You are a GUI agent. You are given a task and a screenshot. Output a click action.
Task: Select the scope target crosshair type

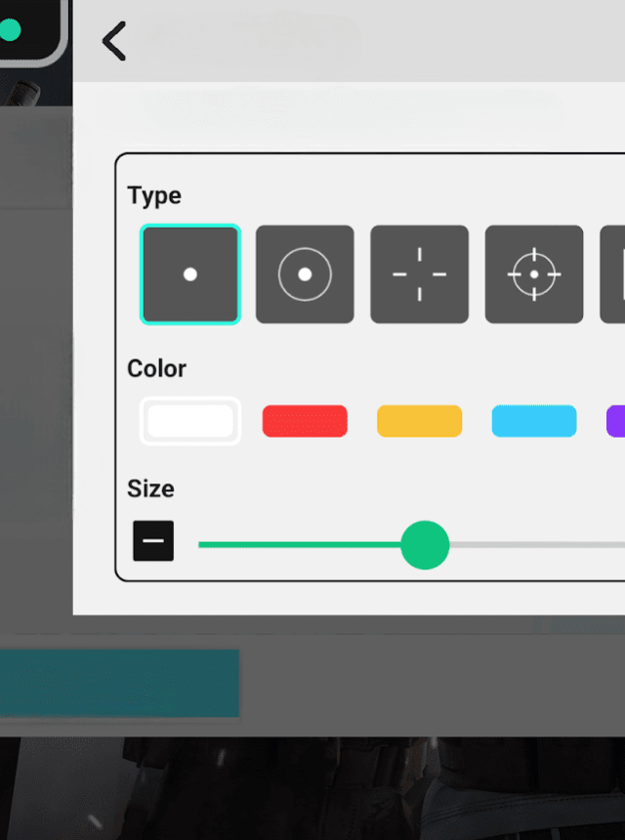(534, 274)
